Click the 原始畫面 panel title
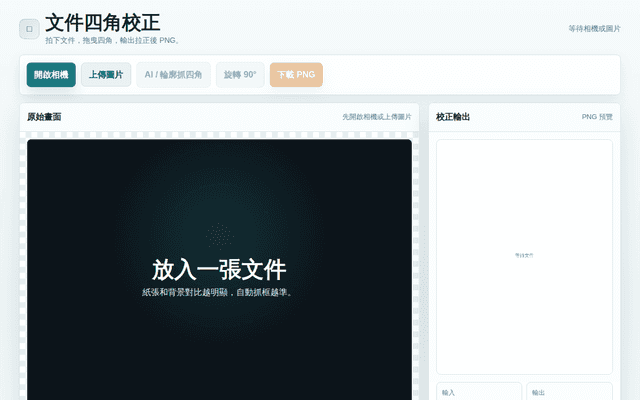Screen dimensions: 640x400 click(x=44, y=117)
